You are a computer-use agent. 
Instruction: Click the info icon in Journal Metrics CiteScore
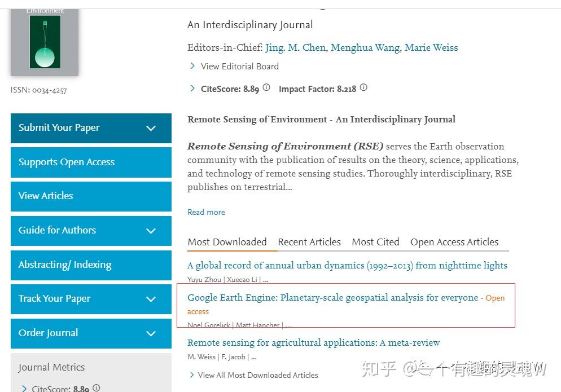pyautogui.click(x=97, y=387)
